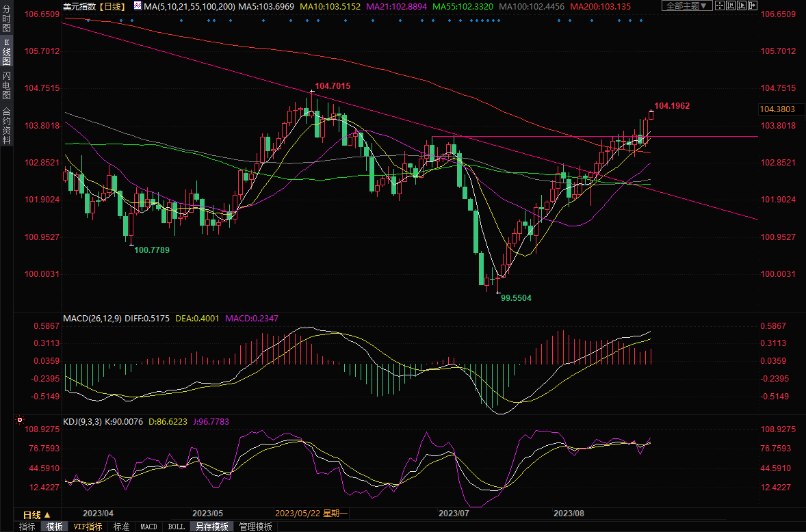
Task: Click the MA indicator chart icon
Action: (138, 6)
